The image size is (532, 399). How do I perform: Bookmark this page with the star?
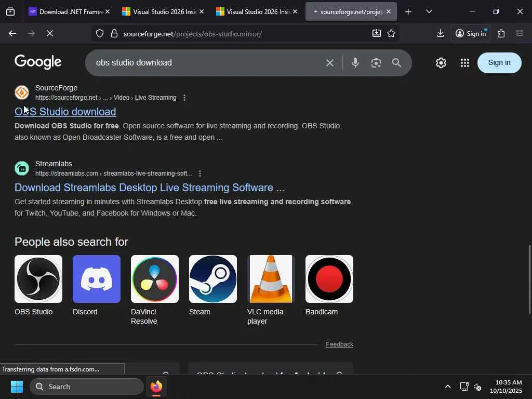tap(391, 33)
